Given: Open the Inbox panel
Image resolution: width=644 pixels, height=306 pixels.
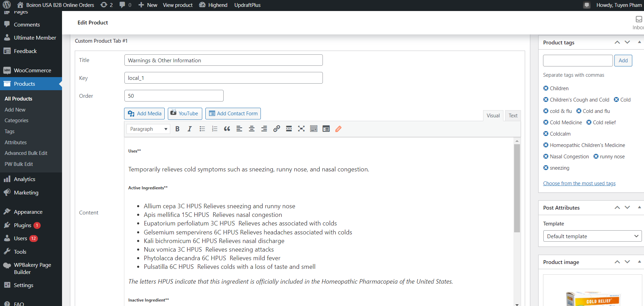Looking at the screenshot, I should [638, 23].
